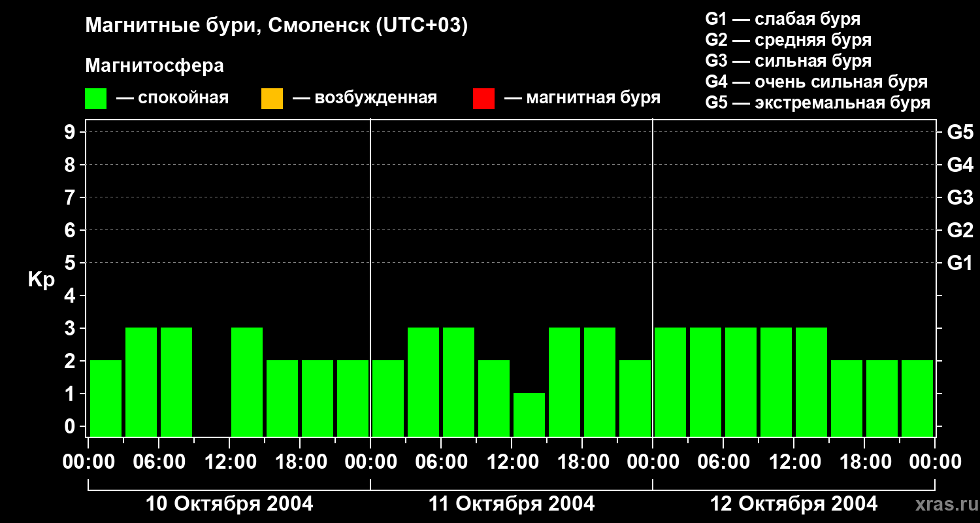Click the 12 October 12:00–15:00 bar

coord(811,382)
